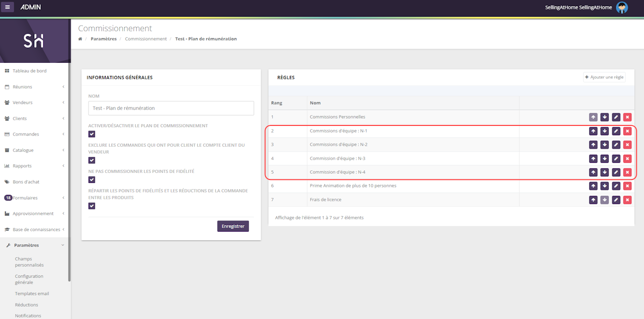
Task: Click Ajouter une règle button
Action: (x=604, y=77)
